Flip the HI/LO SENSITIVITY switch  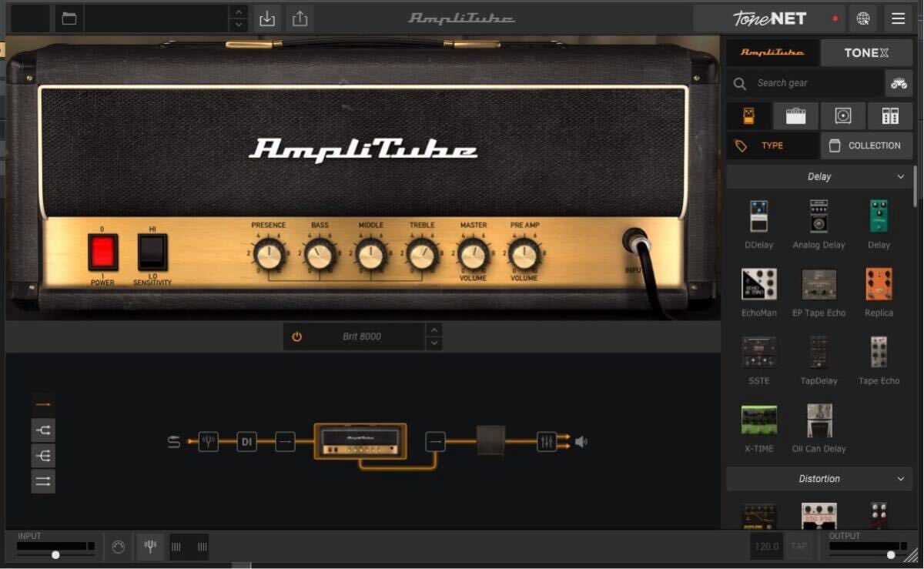tap(152, 253)
